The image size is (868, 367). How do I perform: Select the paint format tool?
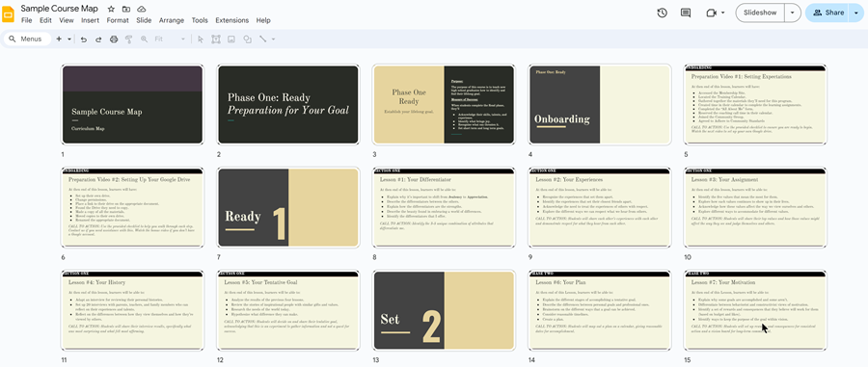coord(128,39)
